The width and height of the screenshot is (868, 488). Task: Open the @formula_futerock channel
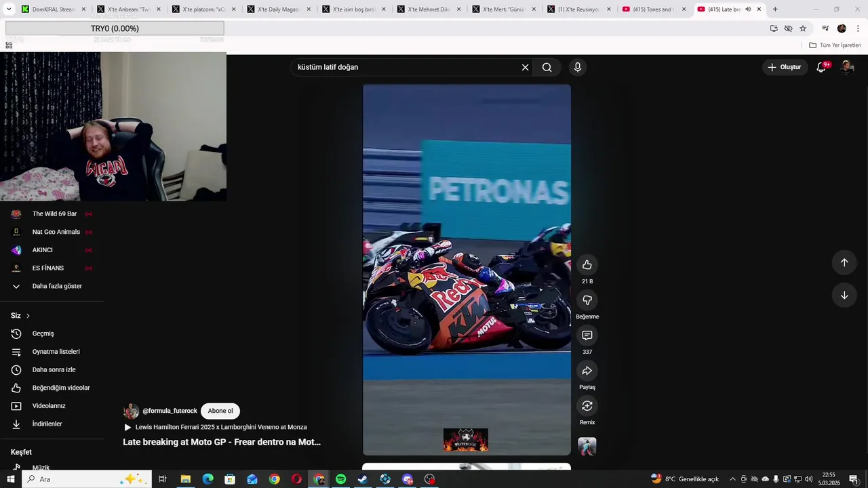coord(170,411)
